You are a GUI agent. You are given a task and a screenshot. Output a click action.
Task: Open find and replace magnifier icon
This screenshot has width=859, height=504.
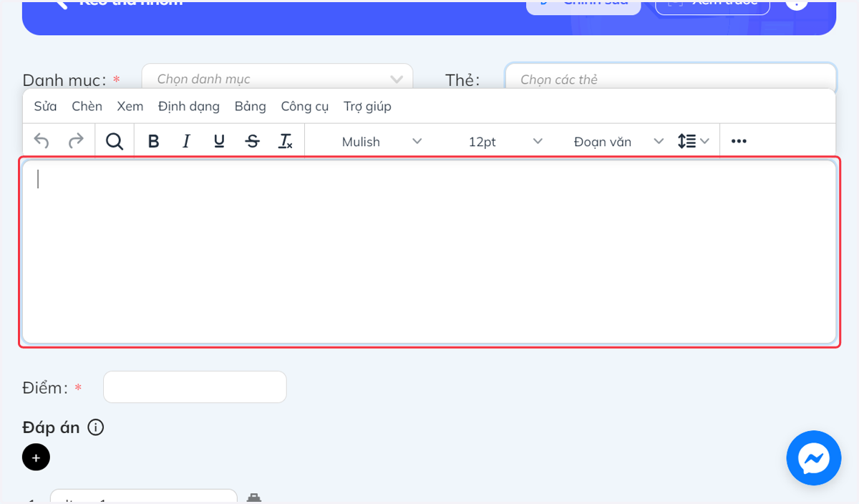[x=115, y=141]
